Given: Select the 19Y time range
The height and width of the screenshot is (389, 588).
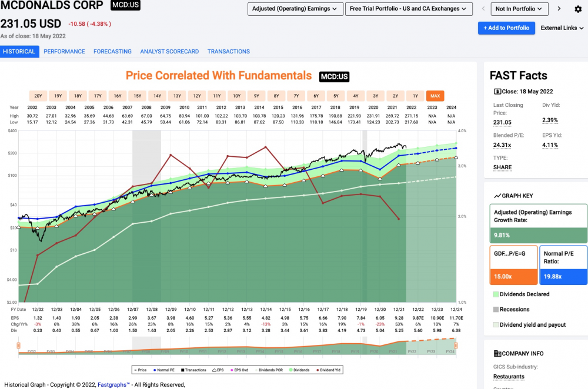Looking at the screenshot, I should pyautogui.click(x=58, y=96).
